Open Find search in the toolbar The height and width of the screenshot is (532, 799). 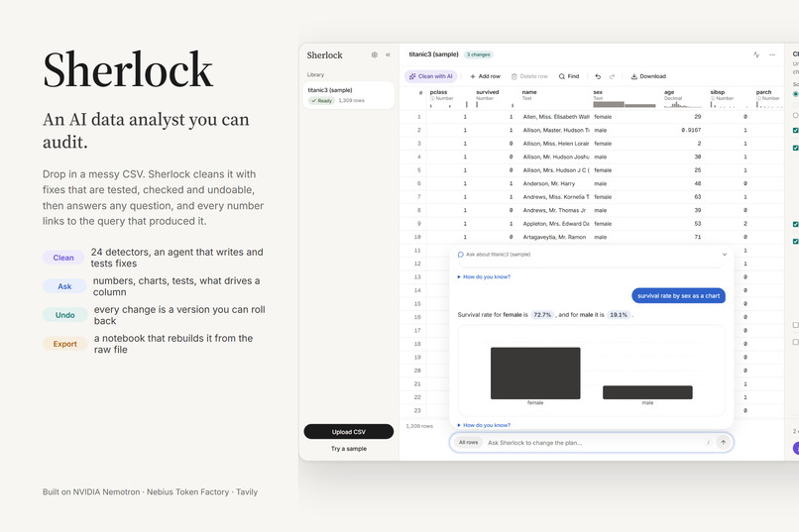[569, 76]
